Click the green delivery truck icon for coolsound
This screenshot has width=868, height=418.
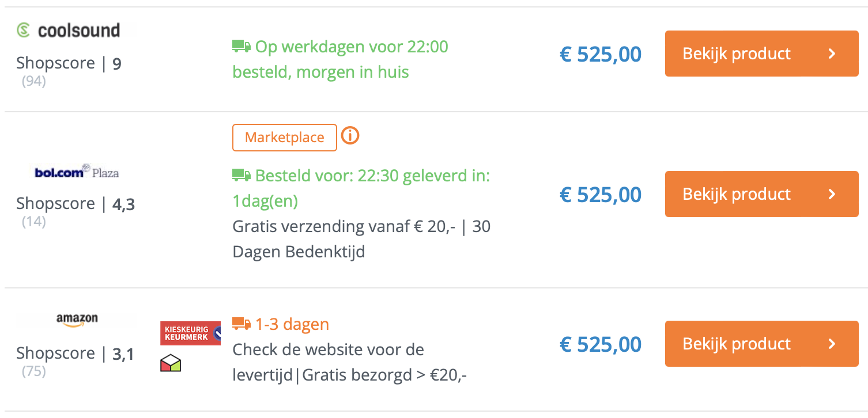point(241,44)
